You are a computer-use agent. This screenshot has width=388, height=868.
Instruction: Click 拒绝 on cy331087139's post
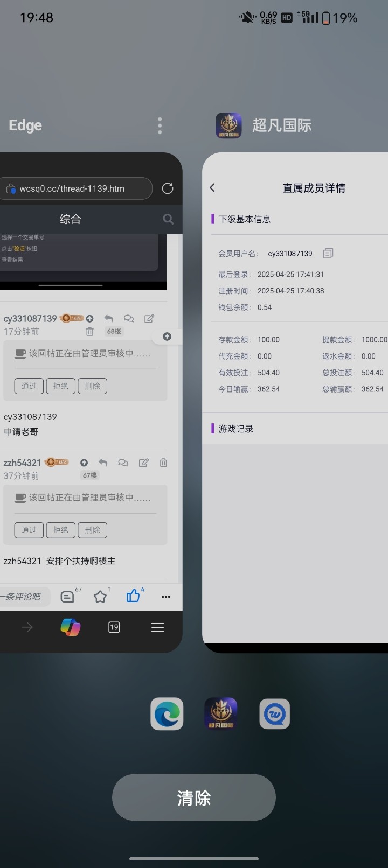click(x=60, y=386)
